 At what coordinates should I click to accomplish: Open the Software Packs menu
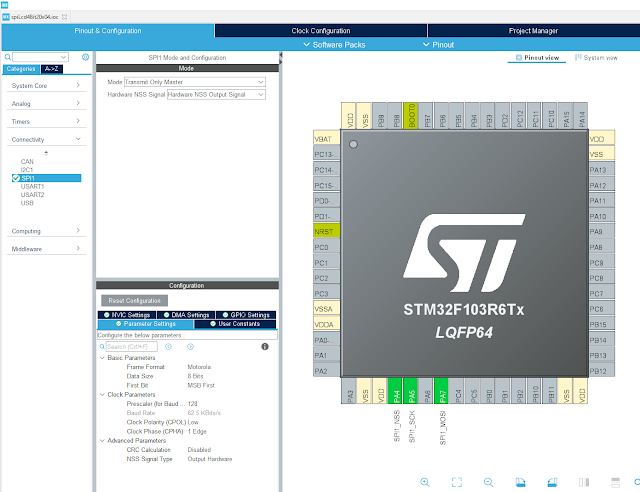click(334, 45)
